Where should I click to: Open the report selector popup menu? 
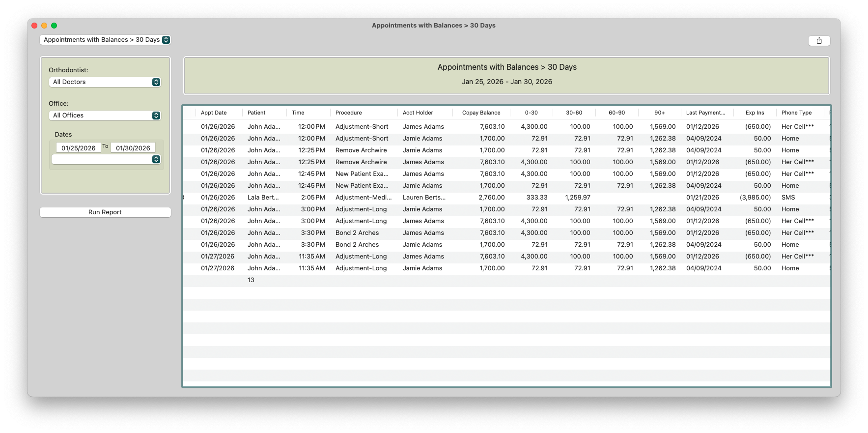[105, 40]
